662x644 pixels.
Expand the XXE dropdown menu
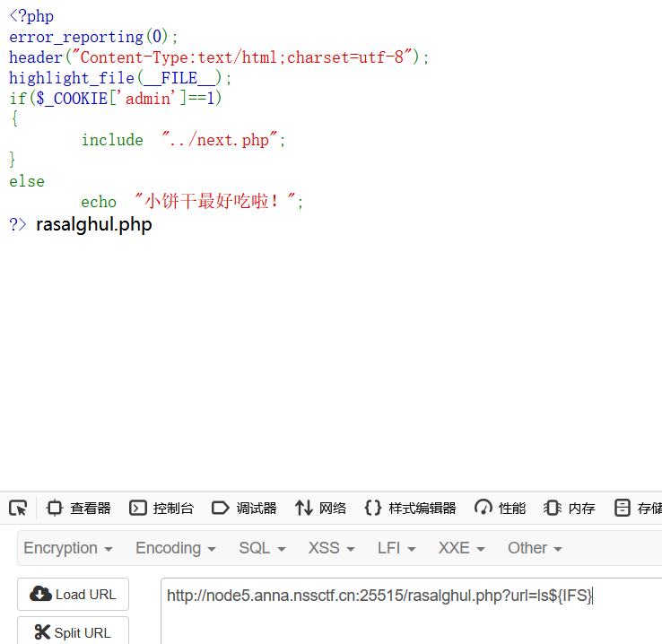point(461,548)
